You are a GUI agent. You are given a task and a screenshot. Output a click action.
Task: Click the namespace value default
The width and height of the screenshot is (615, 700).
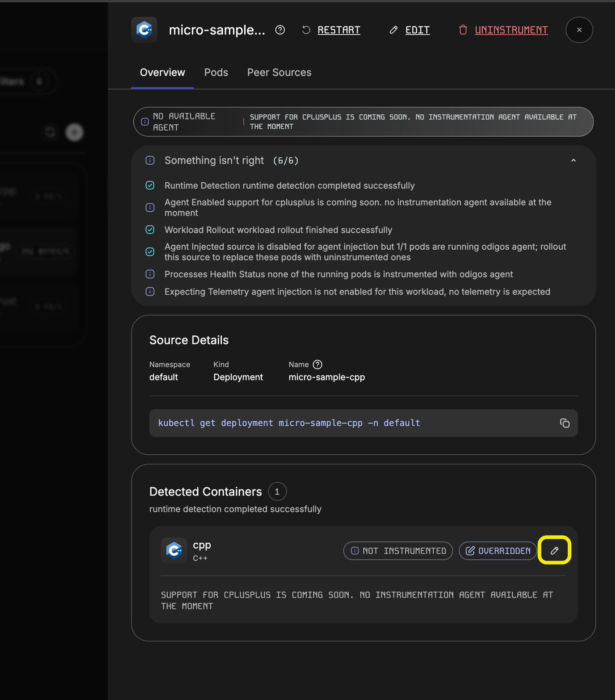[163, 377]
